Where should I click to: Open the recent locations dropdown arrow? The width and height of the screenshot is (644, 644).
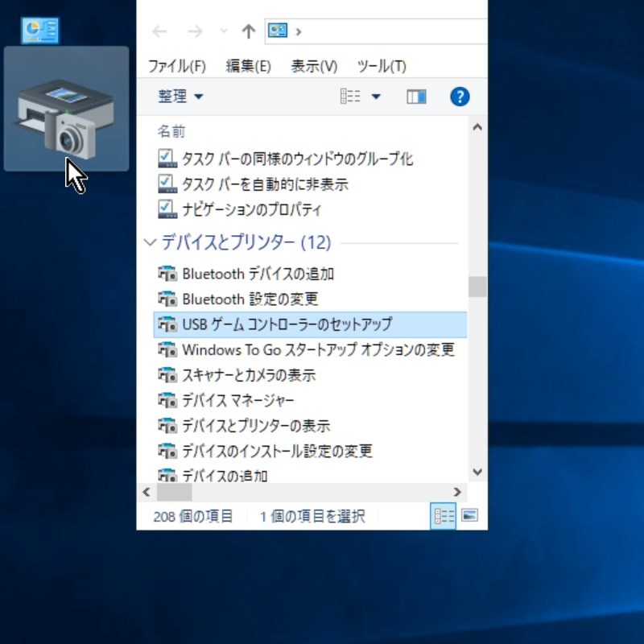pyautogui.click(x=224, y=31)
